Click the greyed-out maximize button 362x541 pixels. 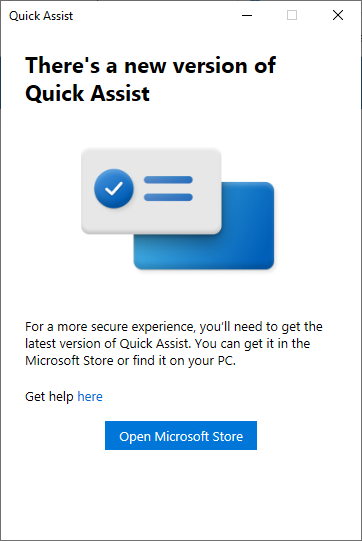tap(292, 15)
